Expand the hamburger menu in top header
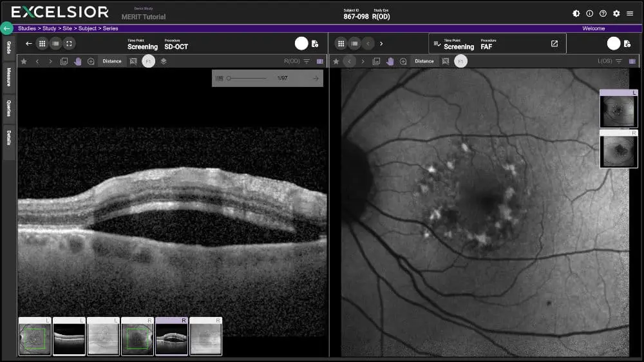Screen dimensions: 644x362 click(630, 14)
